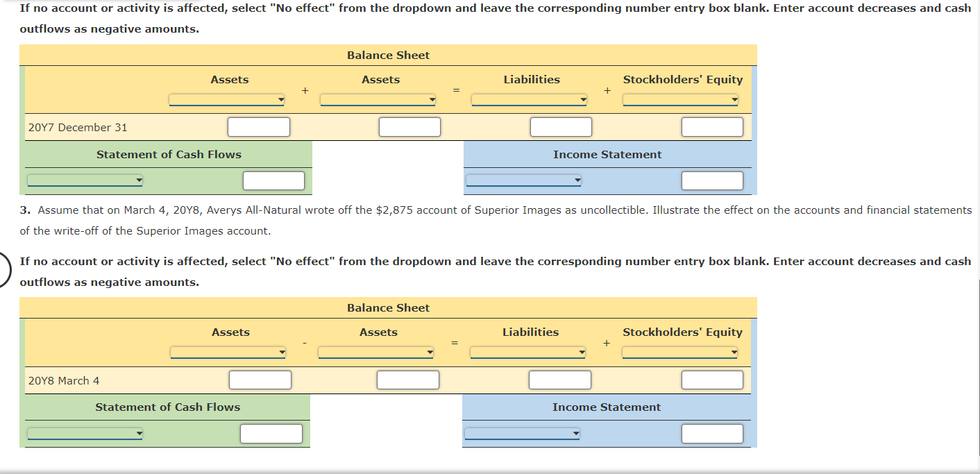The image size is (980, 474).
Task: Open the Liabilities dropdown in the 20Y7 Balance Sheet
Action: pyautogui.click(x=528, y=99)
